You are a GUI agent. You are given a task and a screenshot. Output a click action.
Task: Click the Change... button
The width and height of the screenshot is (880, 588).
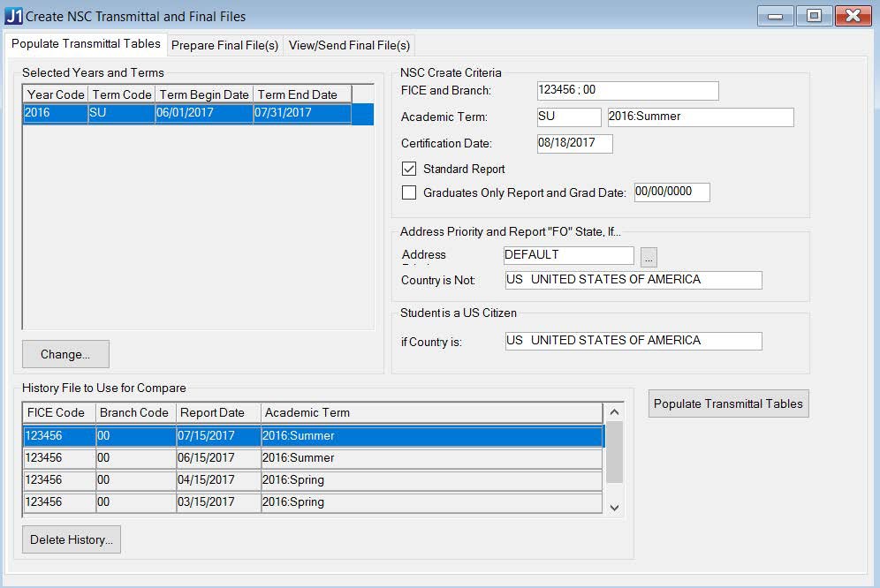[65, 354]
